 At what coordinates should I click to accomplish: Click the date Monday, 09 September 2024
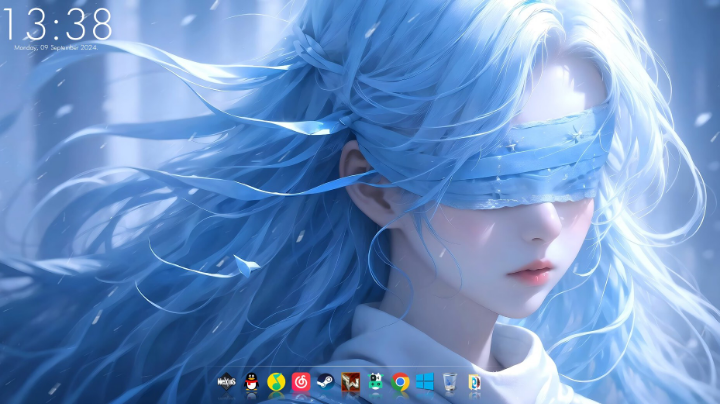[x=56, y=47]
